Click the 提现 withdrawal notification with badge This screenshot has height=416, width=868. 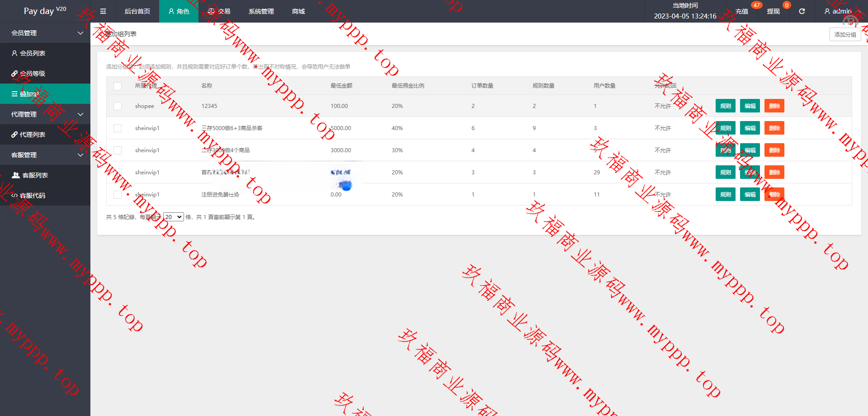click(x=773, y=11)
